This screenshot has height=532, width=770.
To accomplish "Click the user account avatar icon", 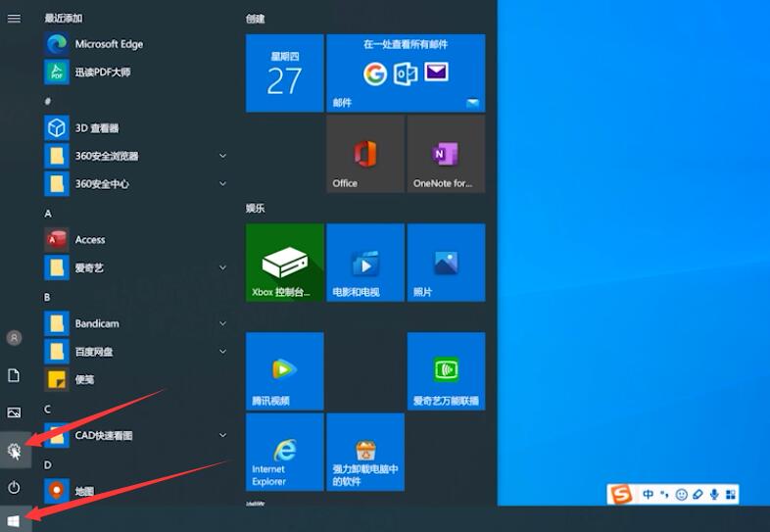I will [15, 338].
